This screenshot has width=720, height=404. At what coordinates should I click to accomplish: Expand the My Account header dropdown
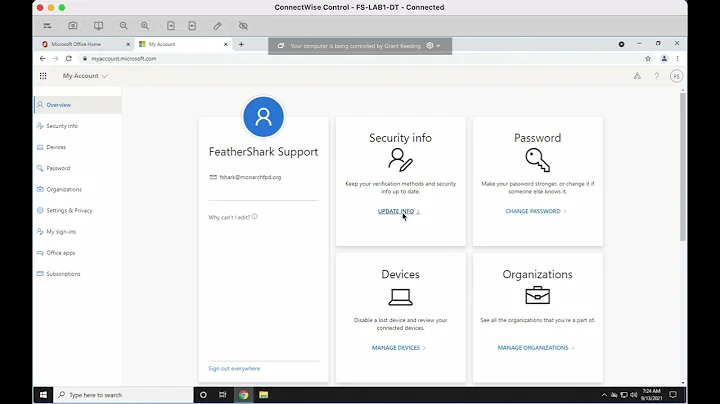click(85, 76)
